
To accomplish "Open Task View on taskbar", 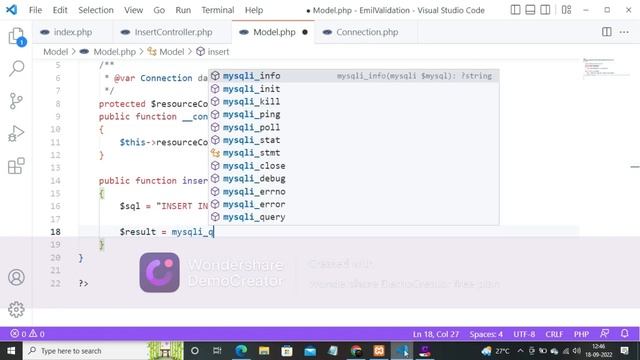I will [x=217, y=351].
